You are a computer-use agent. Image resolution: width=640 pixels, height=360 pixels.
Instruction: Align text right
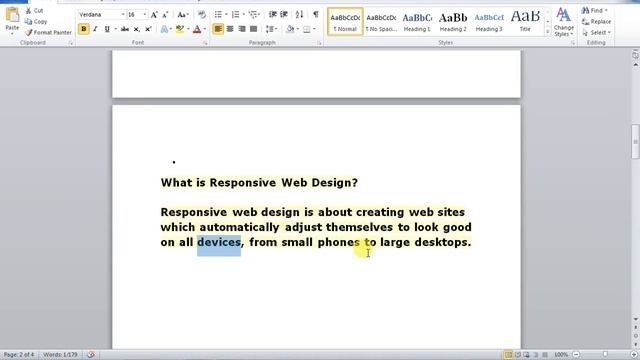(242, 29)
